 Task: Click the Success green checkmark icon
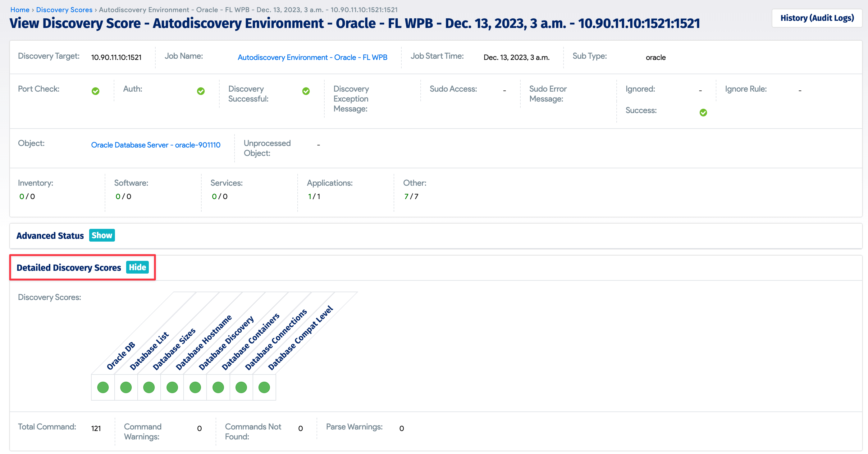(x=703, y=112)
